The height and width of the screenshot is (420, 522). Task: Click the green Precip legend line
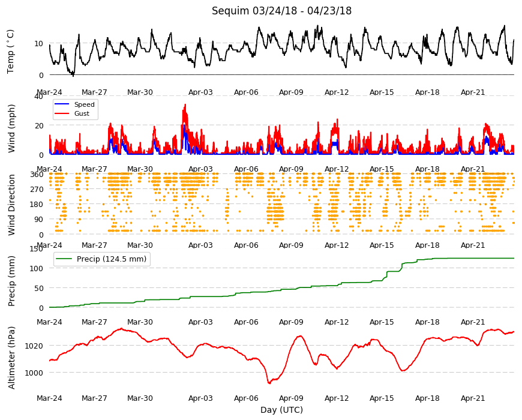pos(64,259)
